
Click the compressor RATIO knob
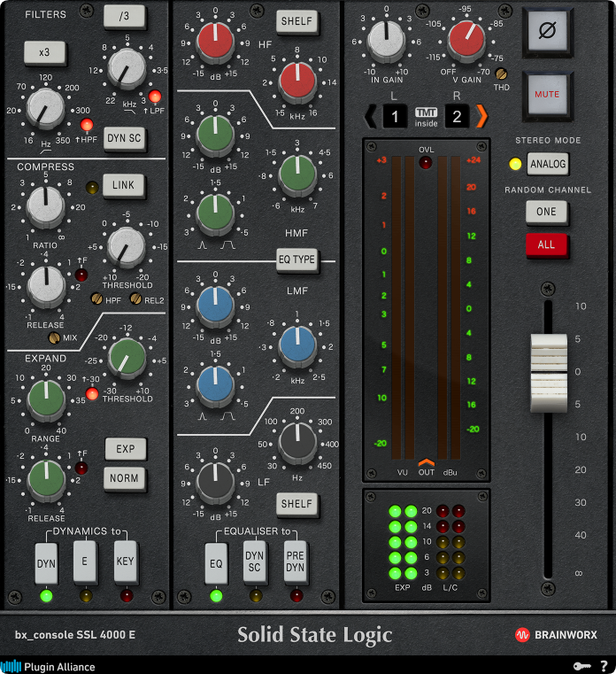tap(45, 206)
